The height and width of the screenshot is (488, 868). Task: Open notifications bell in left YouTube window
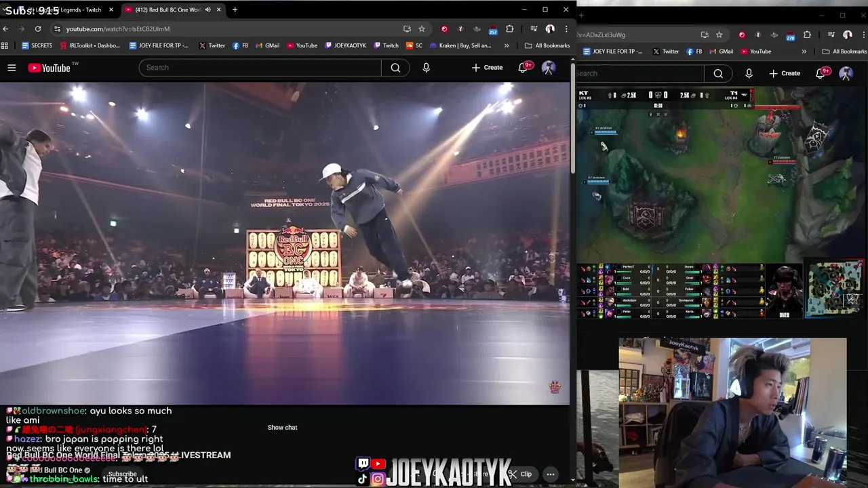coord(523,68)
